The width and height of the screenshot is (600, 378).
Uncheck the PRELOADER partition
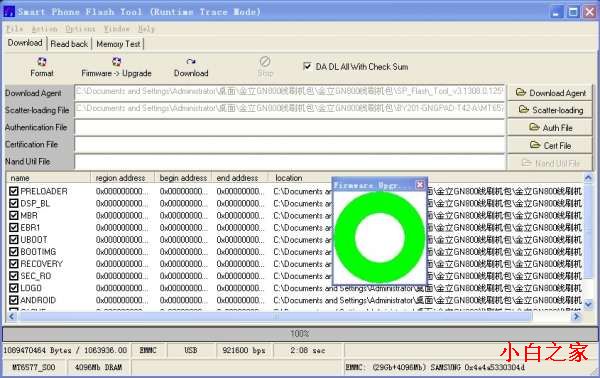[x=14, y=191]
